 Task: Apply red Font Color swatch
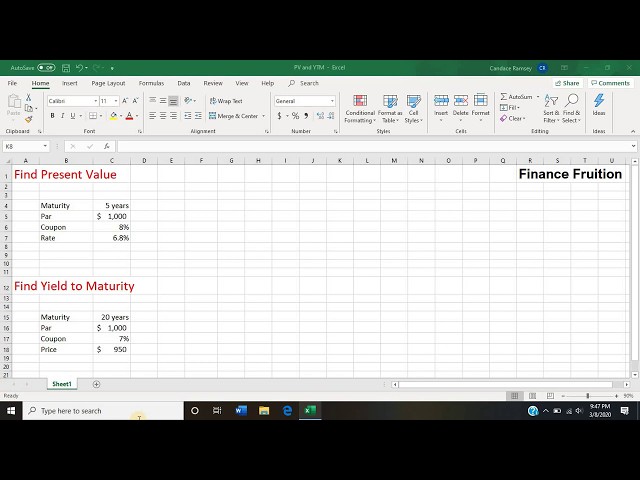click(x=129, y=116)
